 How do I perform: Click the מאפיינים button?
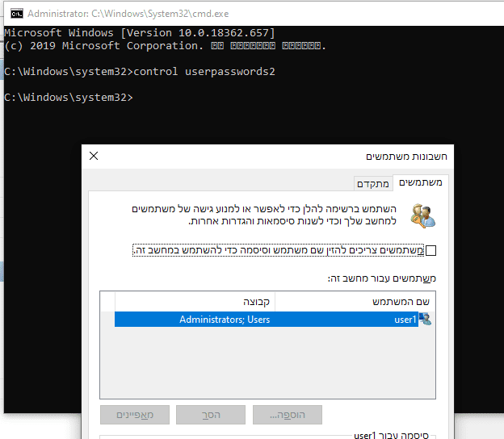(x=135, y=415)
